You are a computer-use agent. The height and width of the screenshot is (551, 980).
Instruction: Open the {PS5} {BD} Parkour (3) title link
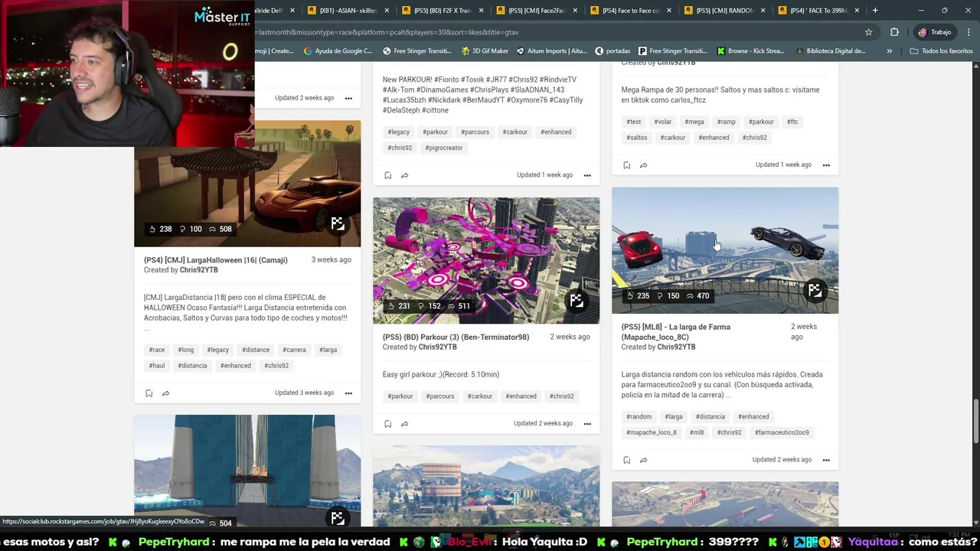pos(456,337)
